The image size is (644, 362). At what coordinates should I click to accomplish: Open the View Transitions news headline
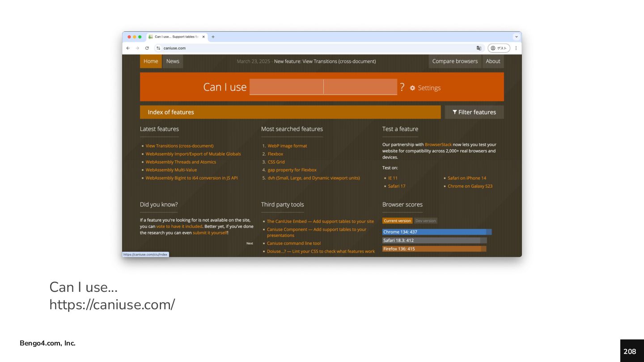click(x=325, y=61)
